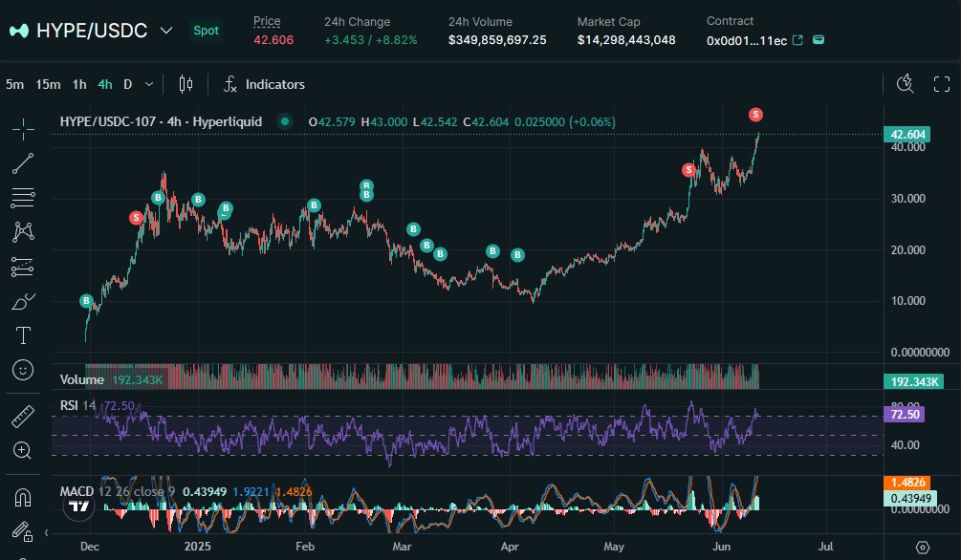This screenshot has width=961, height=560.
Task: Open the contract address external link
Action: coord(797,40)
